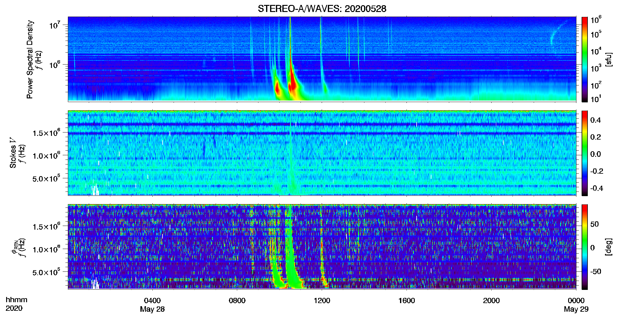Select the 10^1 label on sfu colorbar

(596, 99)
